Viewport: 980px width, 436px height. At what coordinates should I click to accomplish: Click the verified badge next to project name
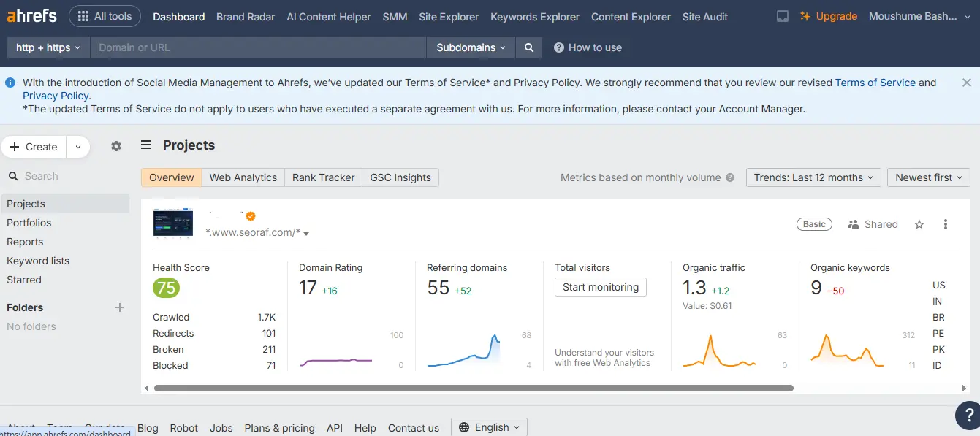click(x=251, y=216)
